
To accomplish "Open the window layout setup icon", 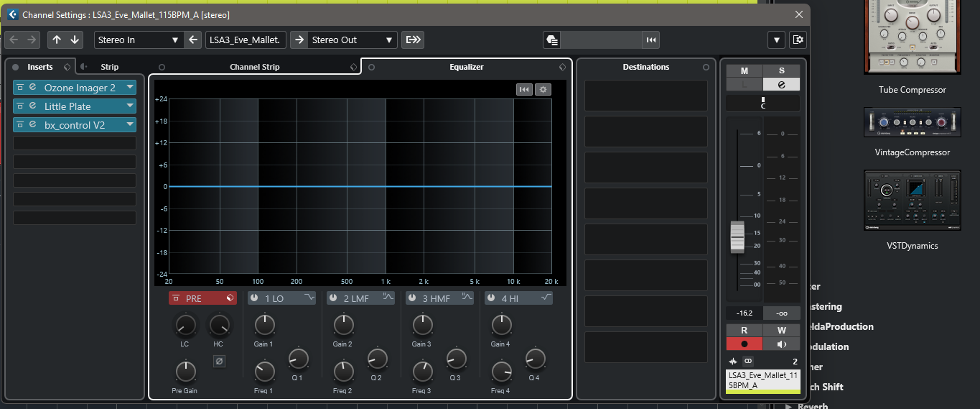I will coord(798,40).
